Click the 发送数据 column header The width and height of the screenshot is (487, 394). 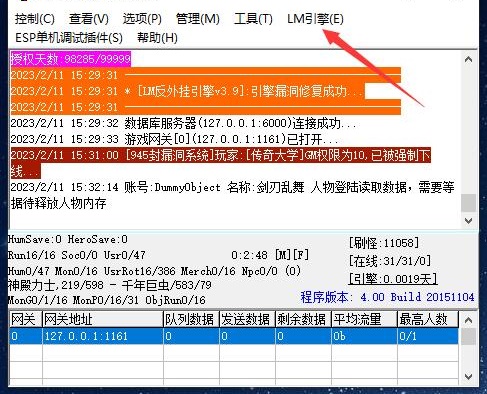coord(247,319)
